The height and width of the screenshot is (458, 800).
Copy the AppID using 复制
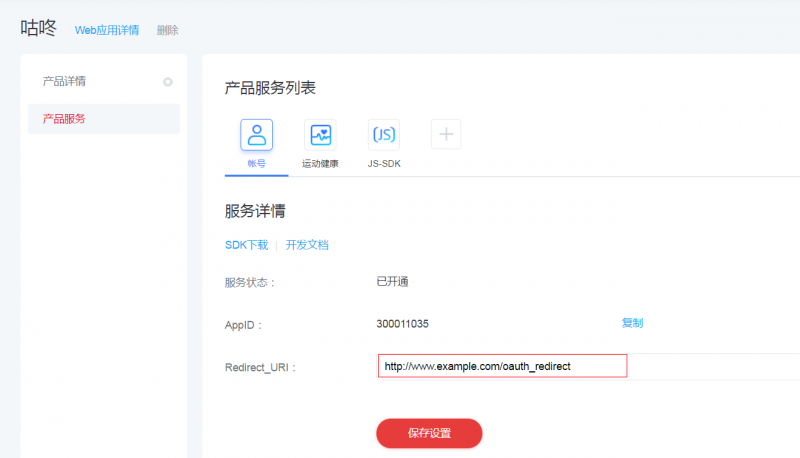[632, 323]
